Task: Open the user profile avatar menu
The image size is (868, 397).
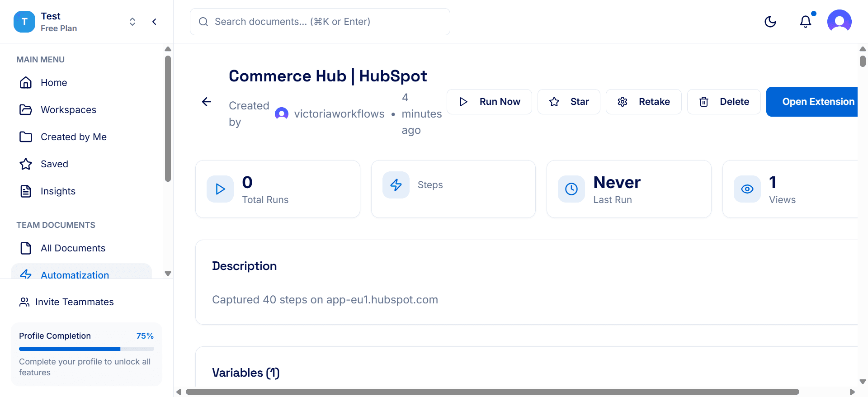Action: pos(840,22)
